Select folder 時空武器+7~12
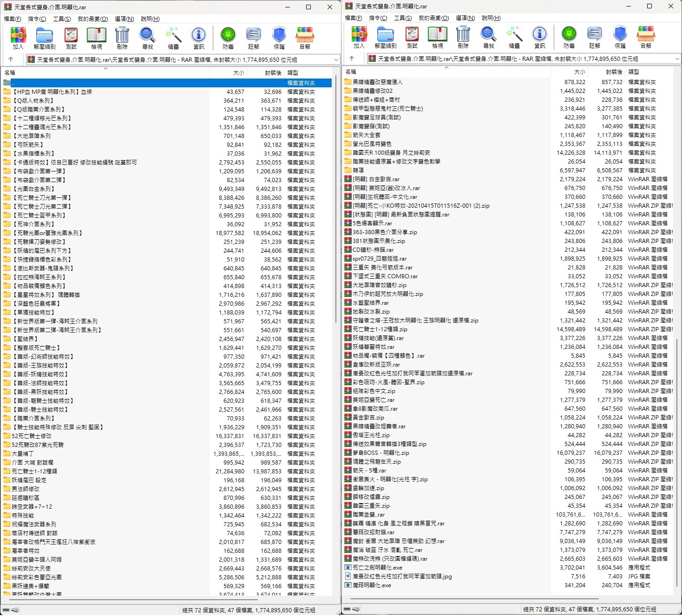 click(x=167, y=507)
